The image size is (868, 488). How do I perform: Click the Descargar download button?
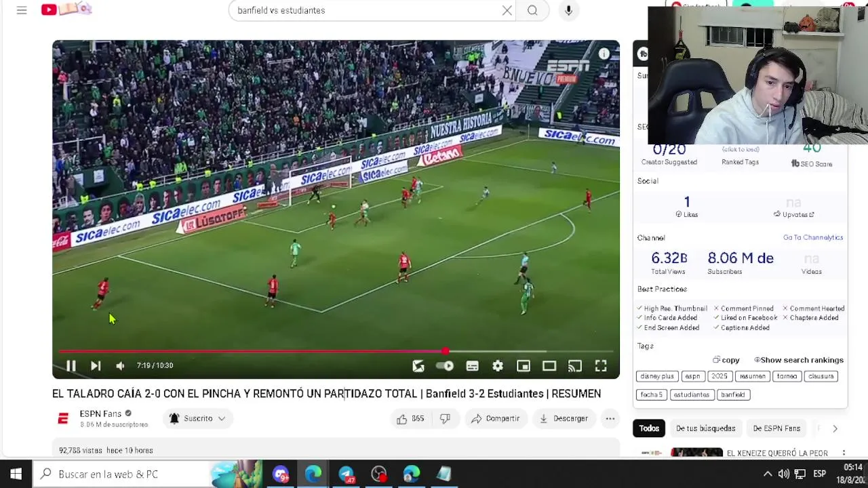[564, 419]
